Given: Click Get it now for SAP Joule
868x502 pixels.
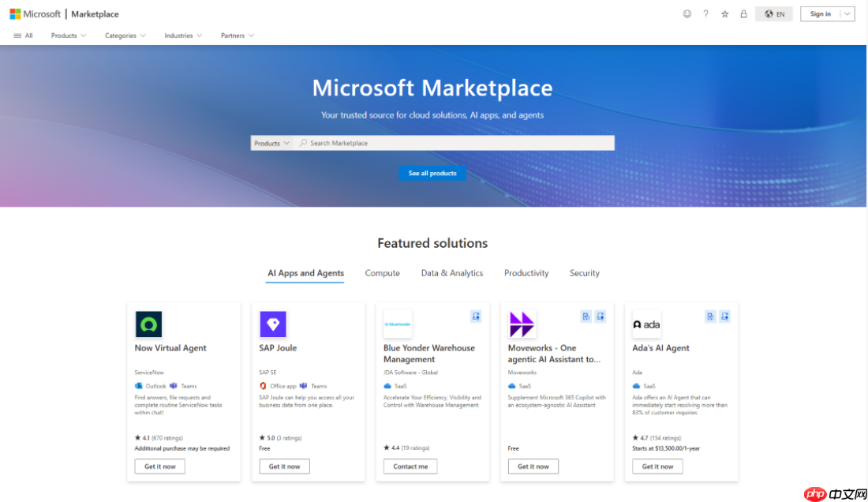Looking at the screenshot, I should point(284,466).
